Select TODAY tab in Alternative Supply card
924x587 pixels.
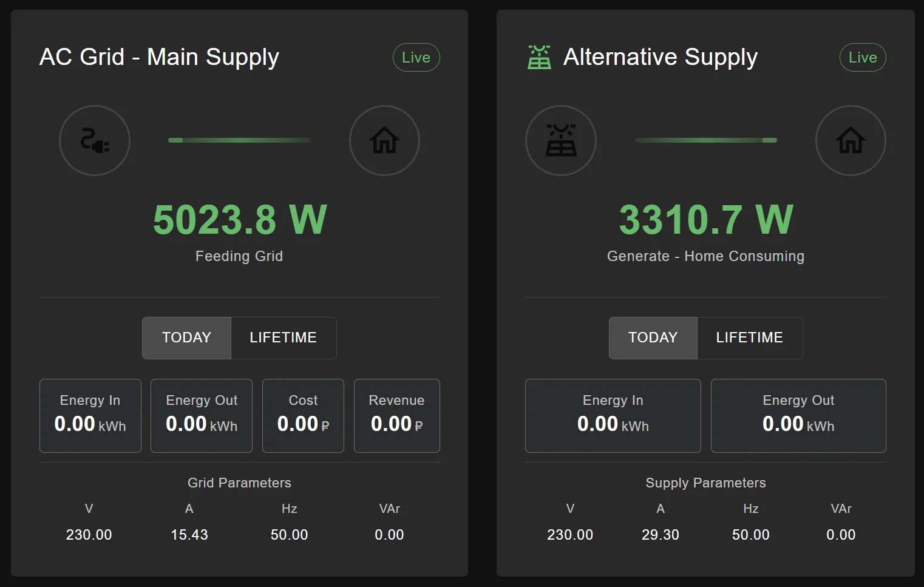[x=653, y=338]
